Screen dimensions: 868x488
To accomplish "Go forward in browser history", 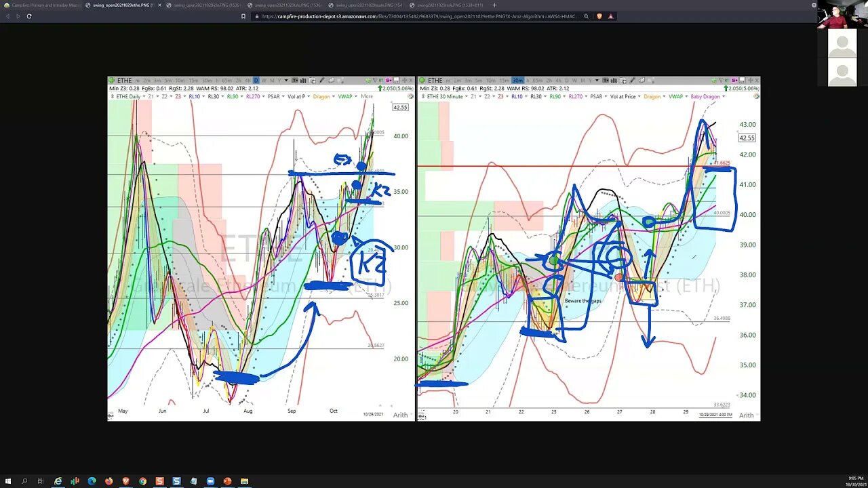I will pos(18,16).
